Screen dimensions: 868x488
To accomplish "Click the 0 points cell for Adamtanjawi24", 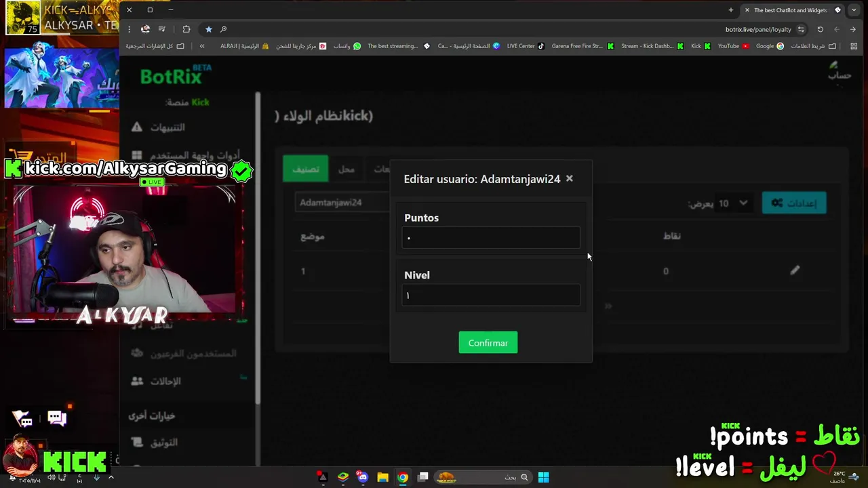I will [x=666, y=271].
